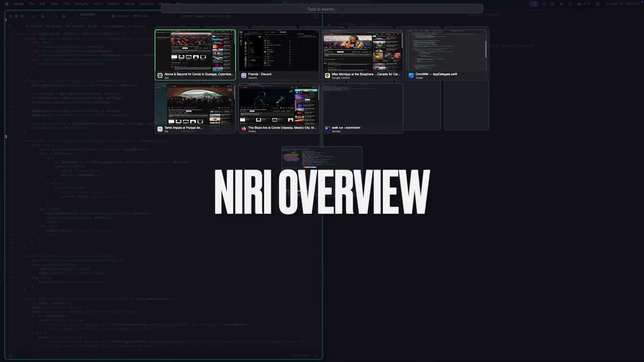Click the screen recording stop icon in menu bar
This screenshot has width=644, height=362.
coord(552,4)
